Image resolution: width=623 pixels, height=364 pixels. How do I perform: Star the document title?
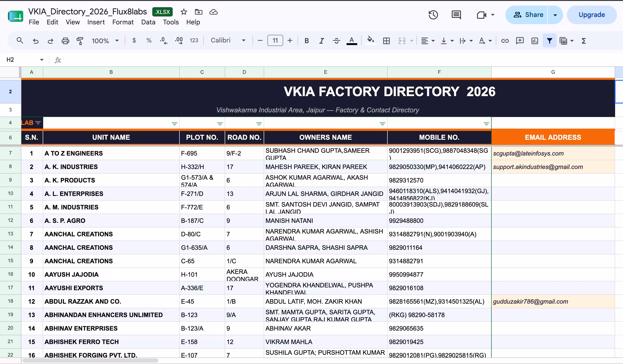coord(184,12)
